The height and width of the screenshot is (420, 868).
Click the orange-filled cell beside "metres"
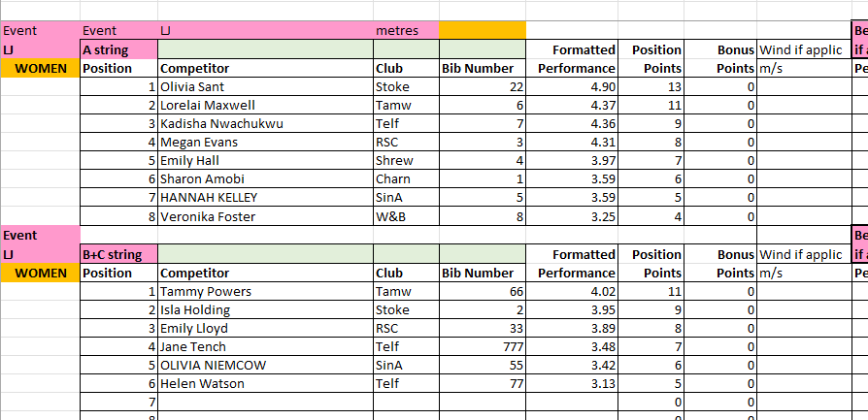click(482, 30)
